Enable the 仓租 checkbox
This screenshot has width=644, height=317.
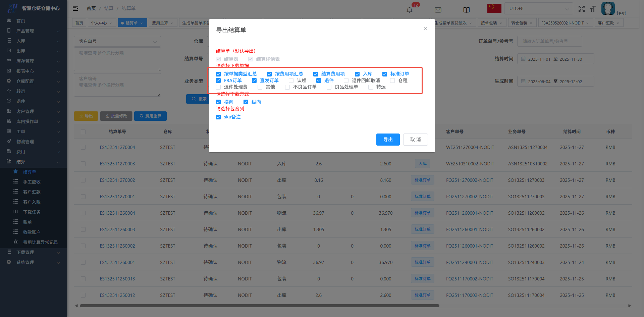point(392,81)
